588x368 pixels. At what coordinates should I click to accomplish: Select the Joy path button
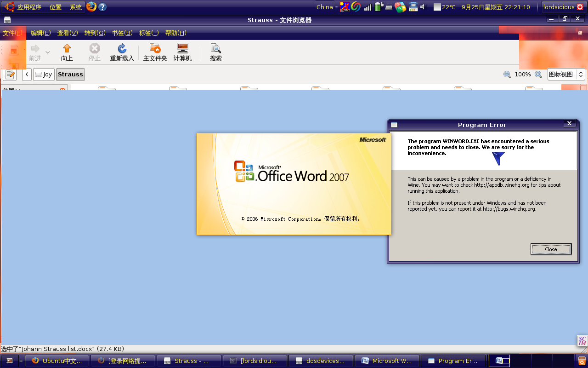pyautogui.click(x=44, y=75)
